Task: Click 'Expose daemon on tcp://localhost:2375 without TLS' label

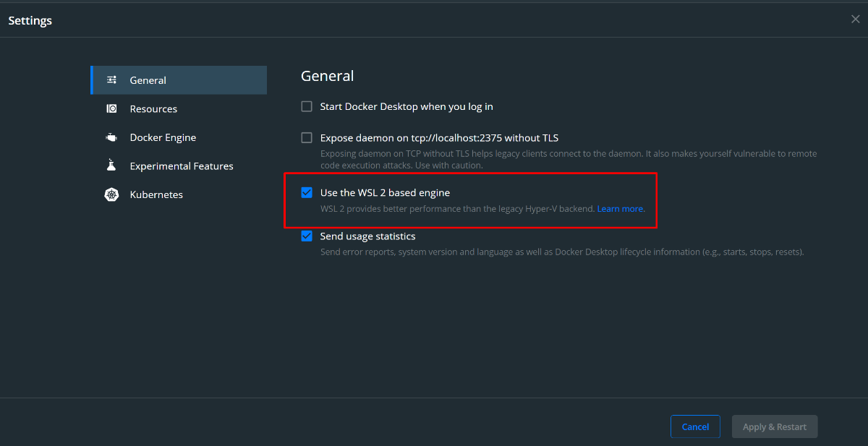Action: pyautogui.click(x=439, y=137)
